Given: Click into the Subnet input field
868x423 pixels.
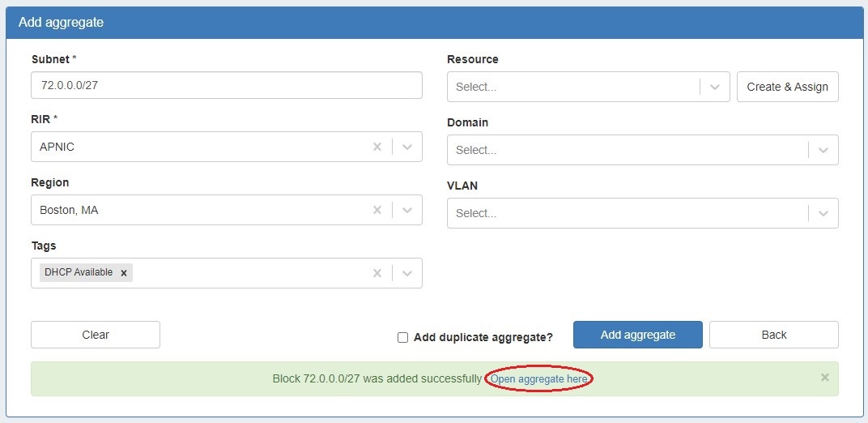Looking at the screenshot, I should (227, 86).
